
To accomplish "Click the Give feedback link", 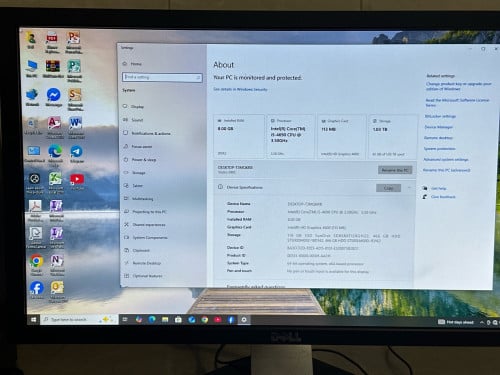I will (x=443, y=197).
